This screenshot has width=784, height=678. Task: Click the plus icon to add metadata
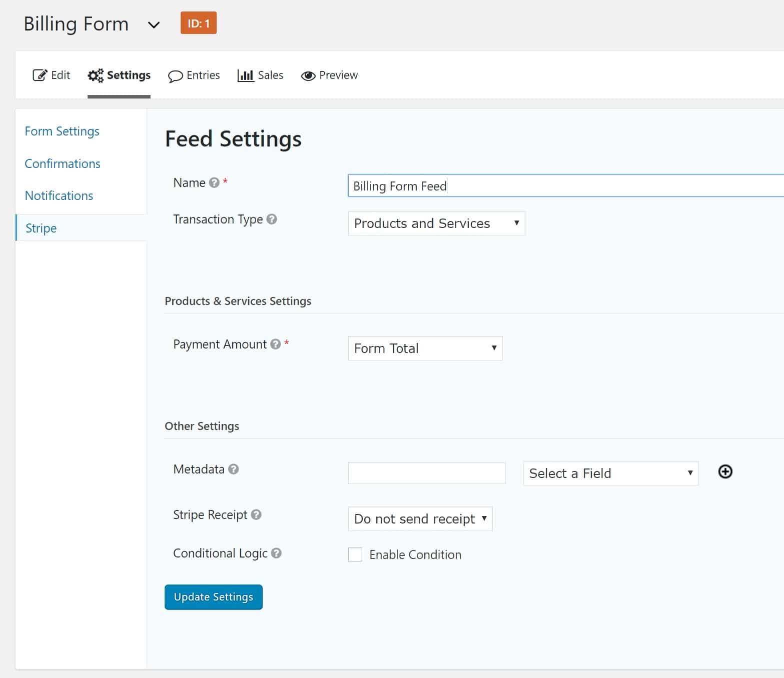coord(724,471)
